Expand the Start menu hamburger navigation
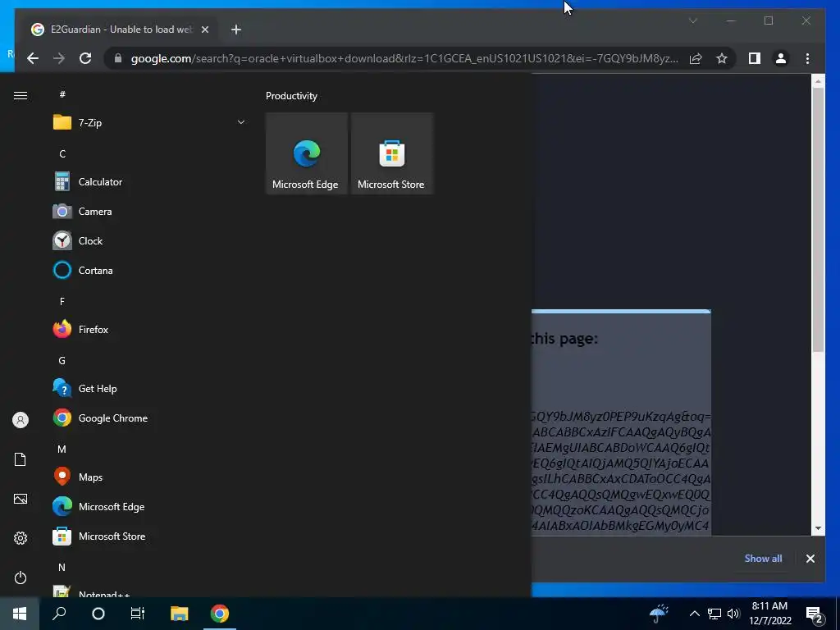 [21, 95]
